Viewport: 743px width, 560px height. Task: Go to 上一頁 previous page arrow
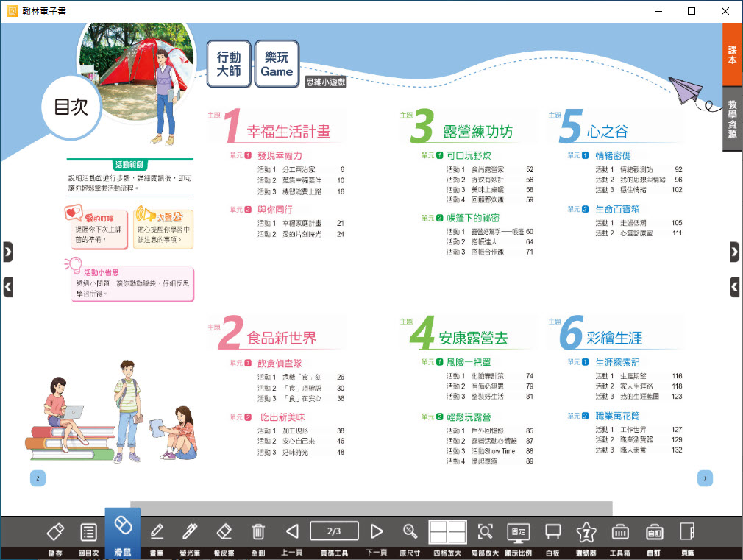pos(292,531)
